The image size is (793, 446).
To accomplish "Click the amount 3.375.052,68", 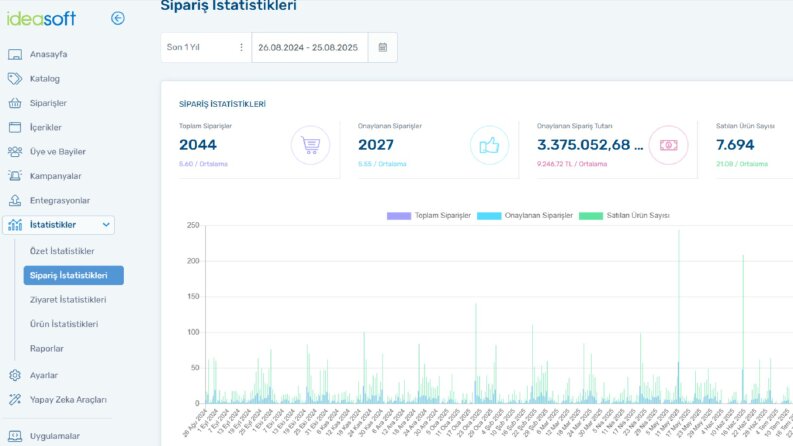I will 590,145.
